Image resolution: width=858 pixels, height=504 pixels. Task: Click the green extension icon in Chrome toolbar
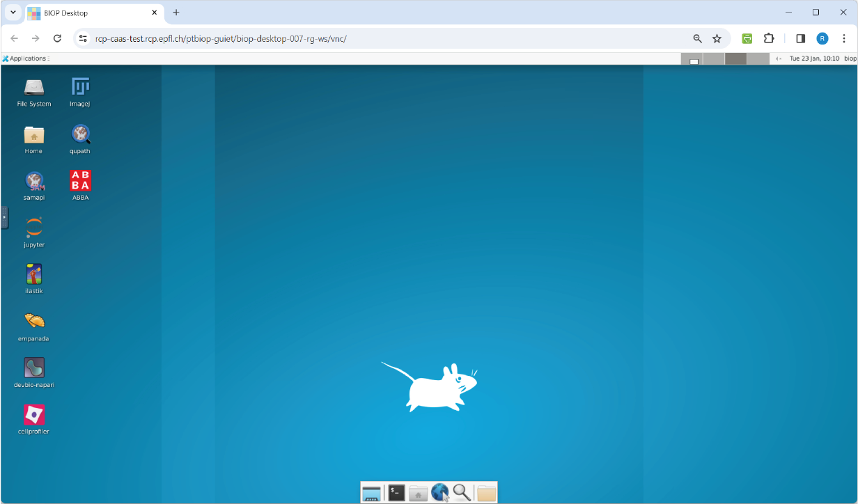point(747,38)
